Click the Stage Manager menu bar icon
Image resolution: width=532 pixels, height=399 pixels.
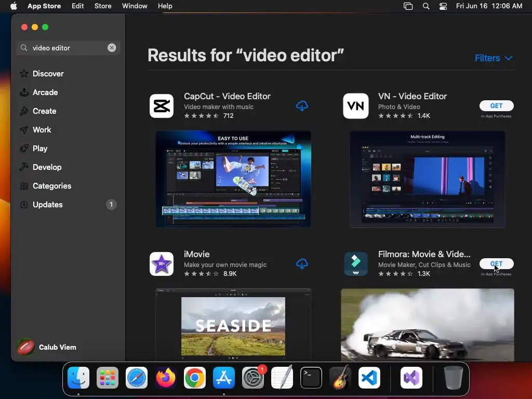(x=408, y=6)
